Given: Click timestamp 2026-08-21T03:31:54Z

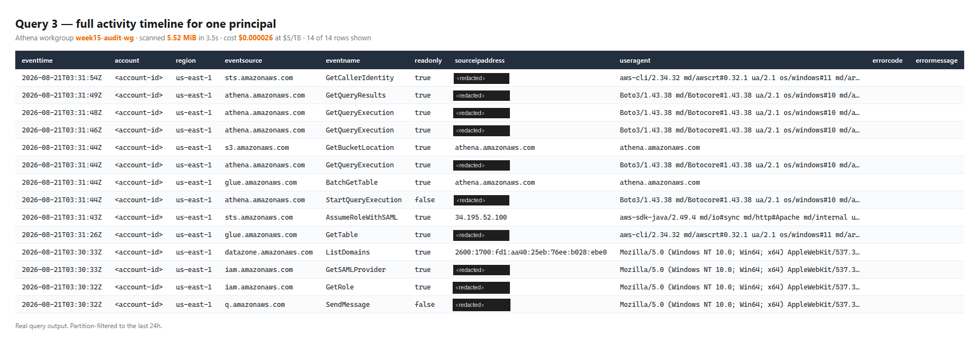Looking at the screenshot, I should click(x=62, y=78).
